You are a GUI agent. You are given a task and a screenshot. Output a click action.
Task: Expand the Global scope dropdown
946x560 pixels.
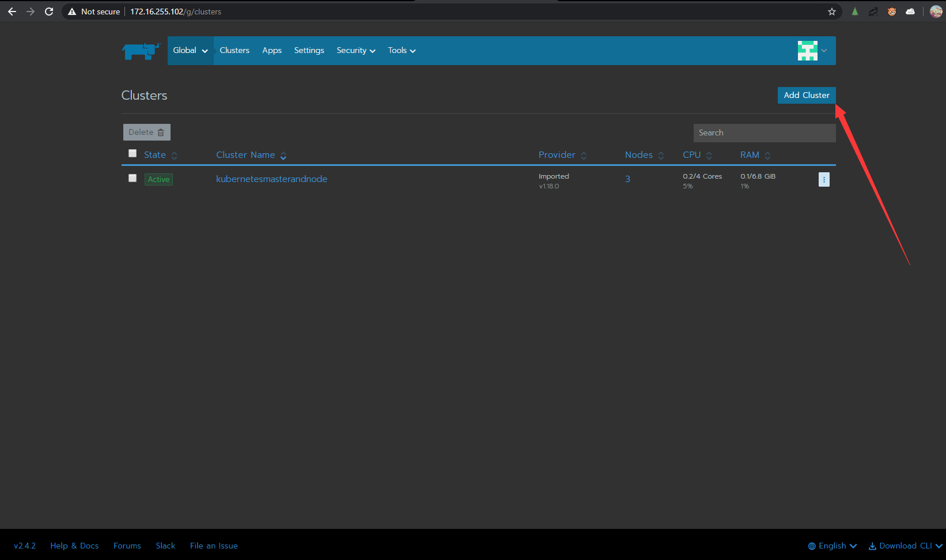tap(191, 51)
